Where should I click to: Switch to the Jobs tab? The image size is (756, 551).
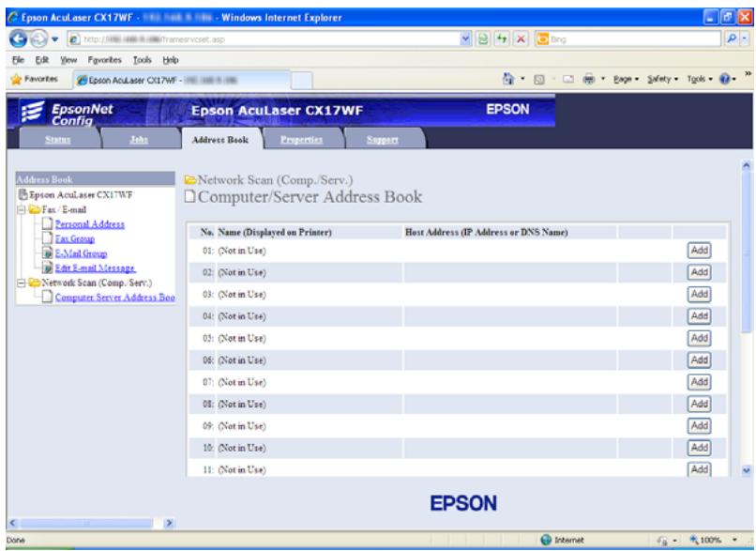[x=139, y=140]
